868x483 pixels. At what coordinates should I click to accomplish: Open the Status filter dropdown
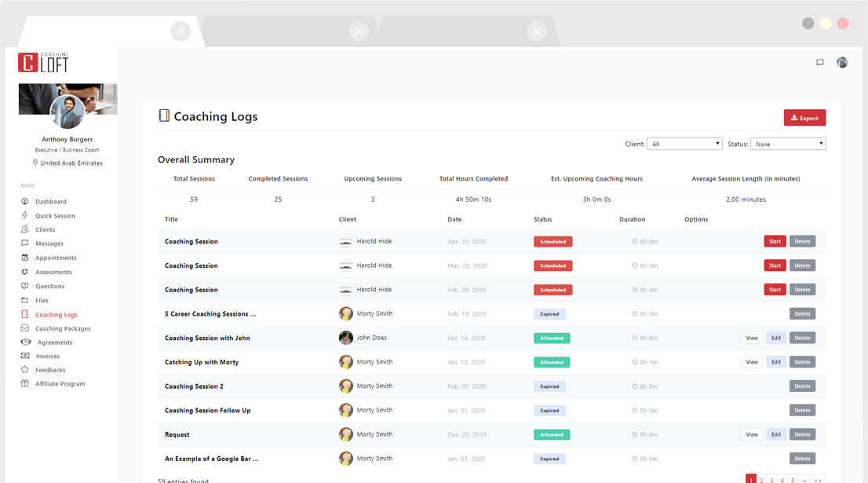coord(787,144)
